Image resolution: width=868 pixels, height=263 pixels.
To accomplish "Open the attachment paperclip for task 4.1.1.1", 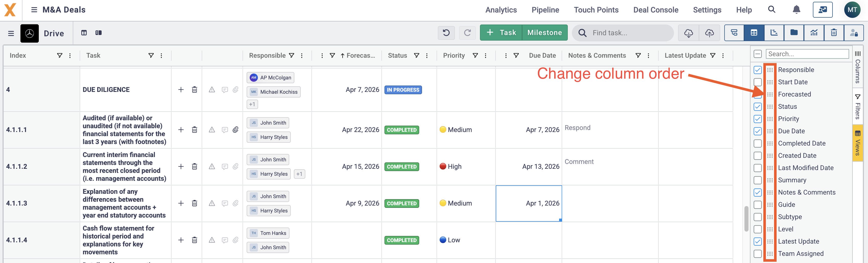I will pos(236,129).
